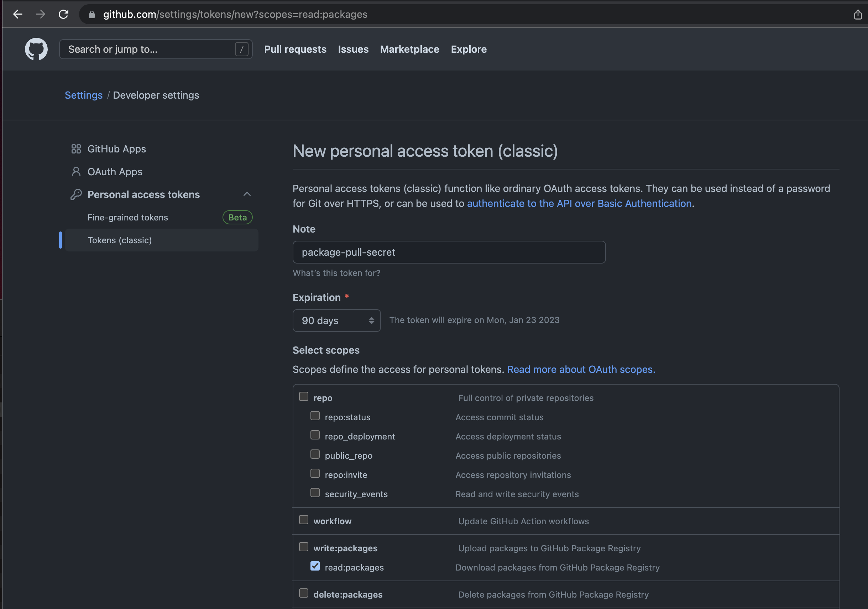Follow the Read more about OAuth scopes link
Screen dimensions: 868x609
click(x=581, y=370)
